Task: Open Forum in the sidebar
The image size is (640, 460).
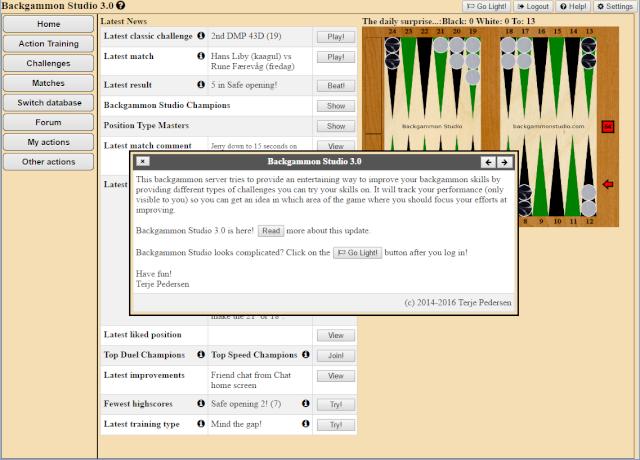Action: pos(49,122)
